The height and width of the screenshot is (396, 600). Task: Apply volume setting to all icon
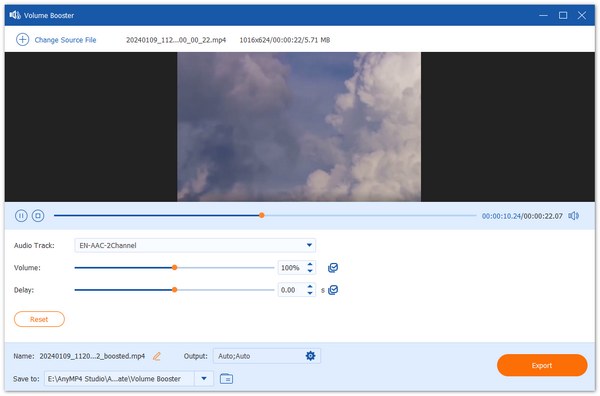pyautogui.click(x=333, y=268)
